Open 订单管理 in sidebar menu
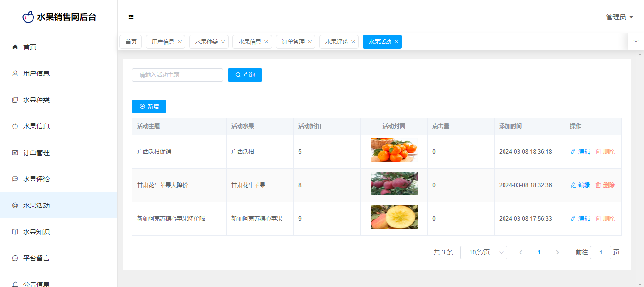Viewport: 644px width, 287px height. tap(36, 153)
